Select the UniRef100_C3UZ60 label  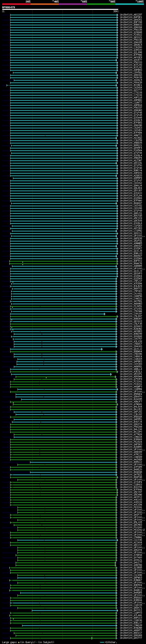pos(131,48)
